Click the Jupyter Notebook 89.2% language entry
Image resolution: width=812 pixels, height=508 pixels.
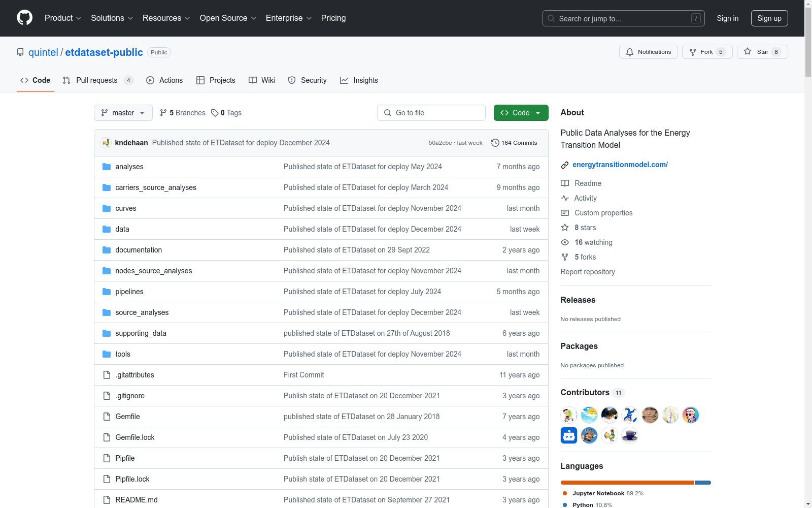pos(603,493)
